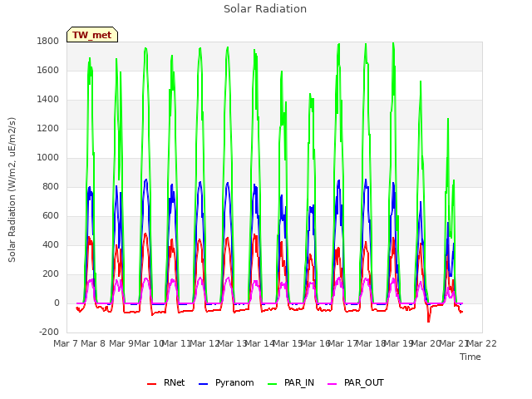Click the 1400 y-axis tick label

(48, 100)
